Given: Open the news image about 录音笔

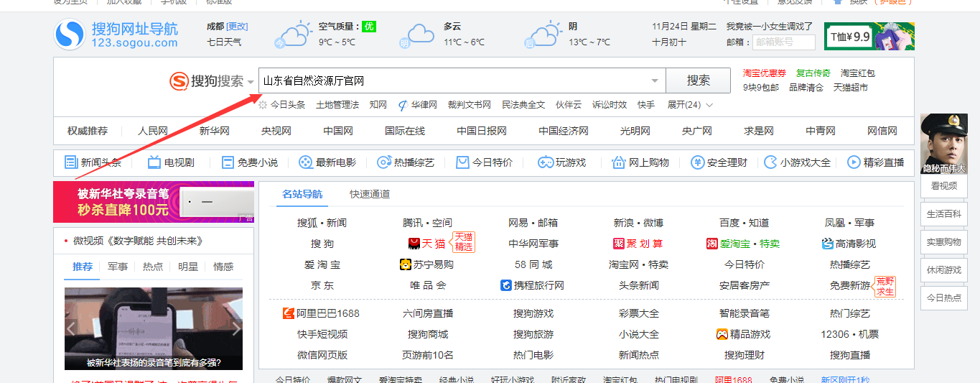Looking at the screenshot, I should (154, 328).
